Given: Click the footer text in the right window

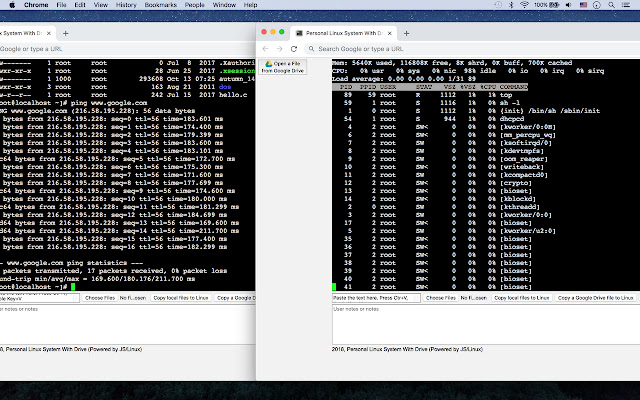Looking at the screenshot, I should click(407, 349).
